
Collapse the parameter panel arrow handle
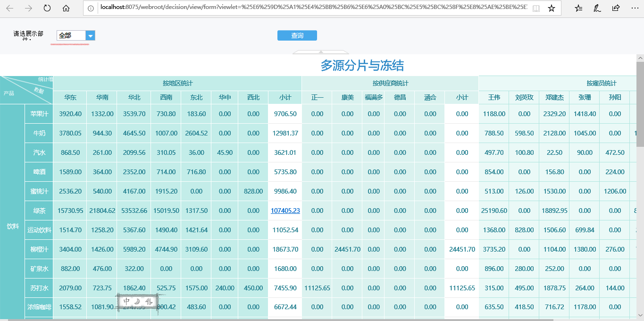tap(321, 52)
